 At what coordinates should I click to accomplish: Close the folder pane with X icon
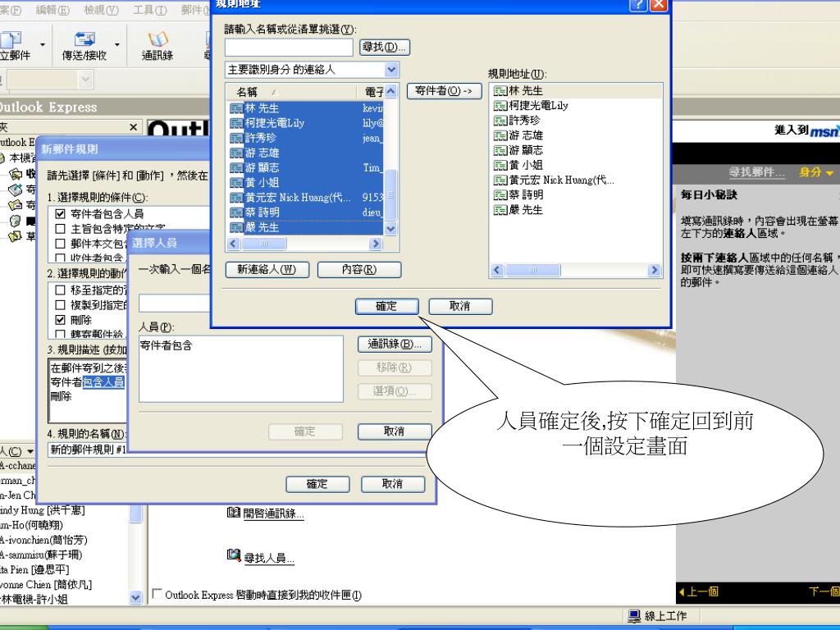tap(134, 127)
